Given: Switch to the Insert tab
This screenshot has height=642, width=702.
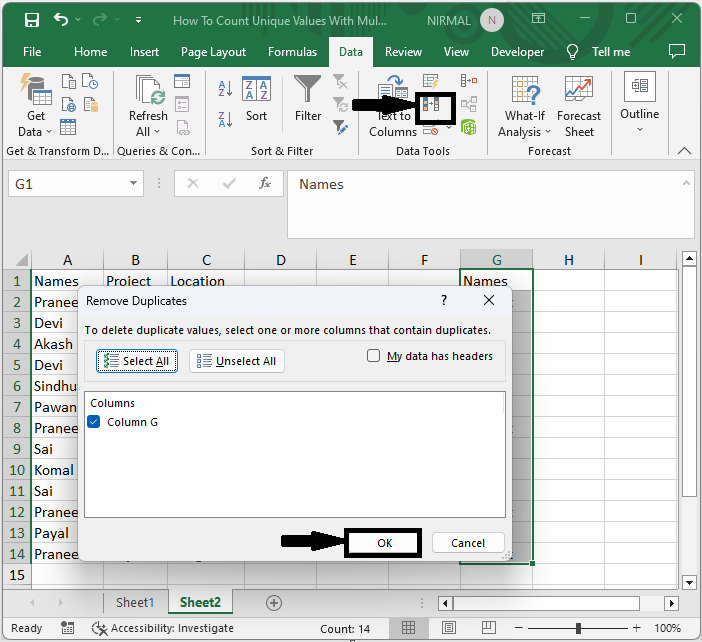Looking at the screenshot, I should pyautogui.click(x=144, y=52).
